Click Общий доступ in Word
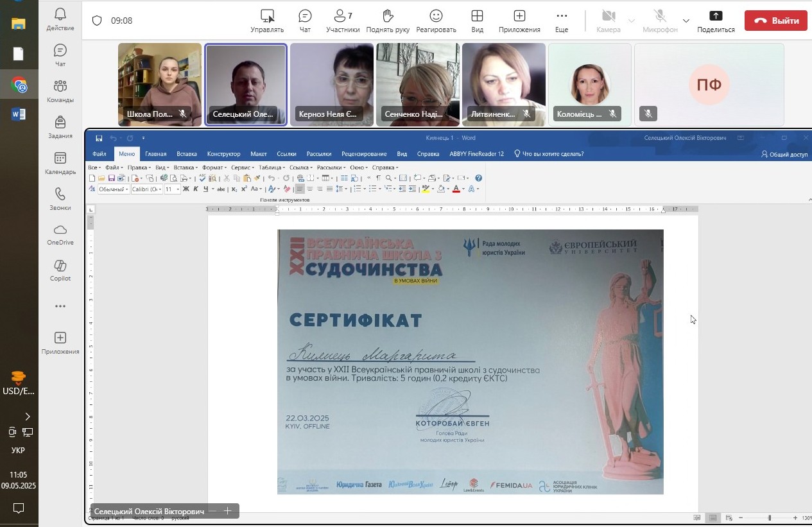Image resolution: width=812 pixels, height=527 pixels. 784,154
